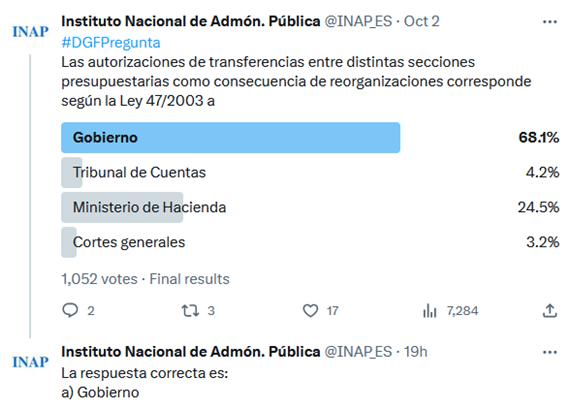Open the INAP avatar on the reply tweet
571x411 pixels.
(31, 362)
